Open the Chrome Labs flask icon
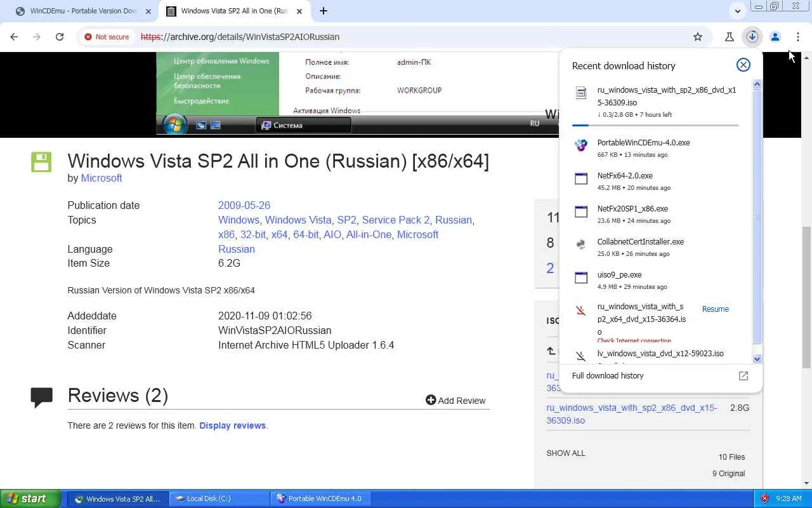Screen dimensions: 812x508 click(730, 37)
